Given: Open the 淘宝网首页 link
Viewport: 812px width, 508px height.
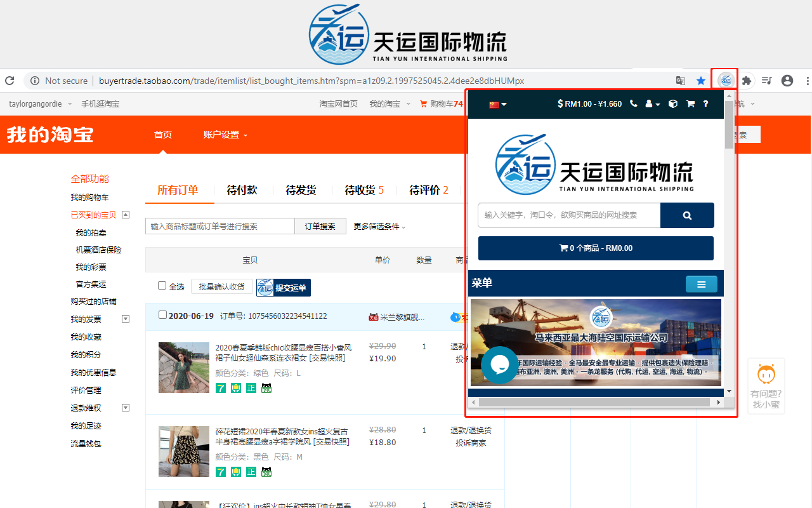Looking at the screenshot, I should (x=339, y=104).
